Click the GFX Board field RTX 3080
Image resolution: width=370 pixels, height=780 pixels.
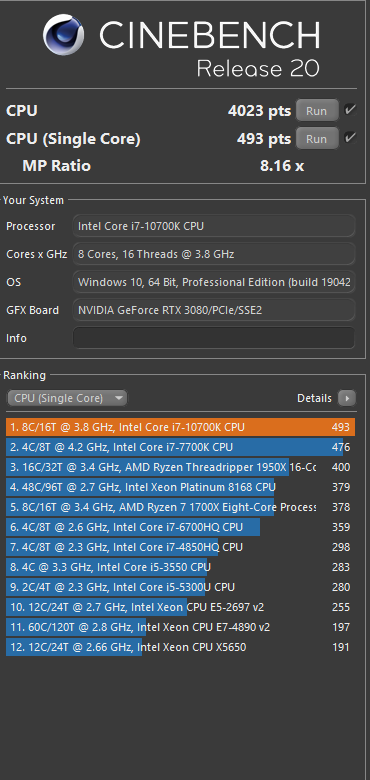[214, 310]
